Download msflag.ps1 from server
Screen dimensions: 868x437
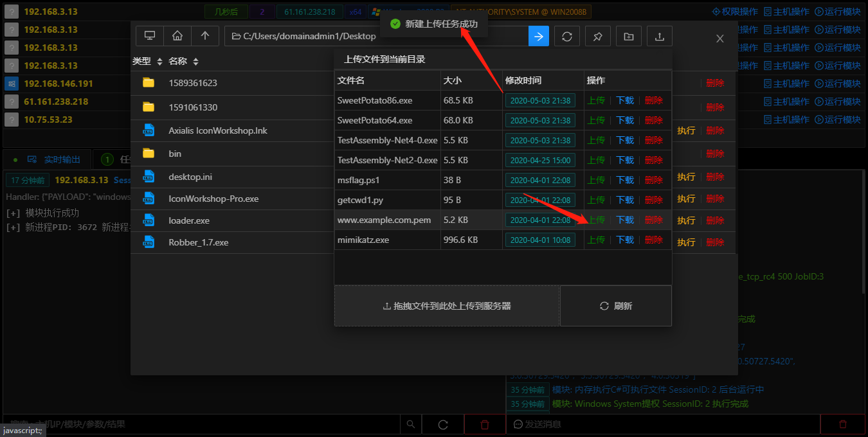625,180
